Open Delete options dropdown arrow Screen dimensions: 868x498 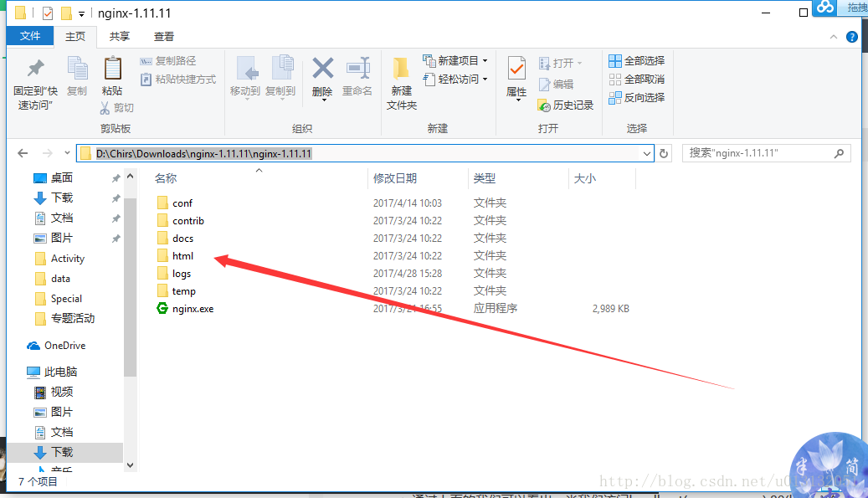tap(323, 100)
